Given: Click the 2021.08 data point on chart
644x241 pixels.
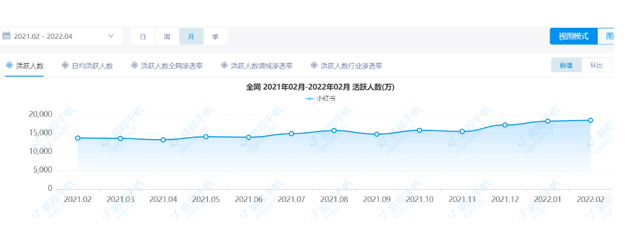Looking at the screenshot, I should [x=334, y=130].
